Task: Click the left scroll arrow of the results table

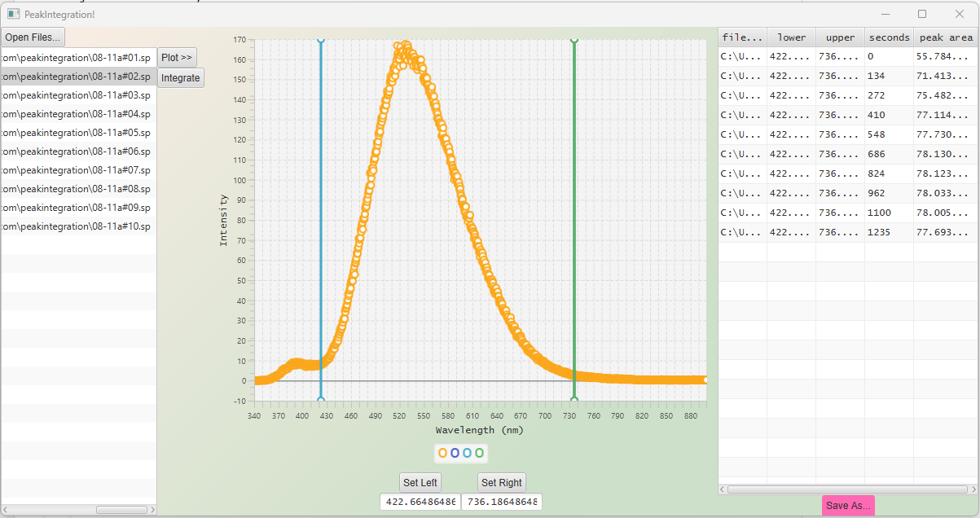Action: point(723,489)
